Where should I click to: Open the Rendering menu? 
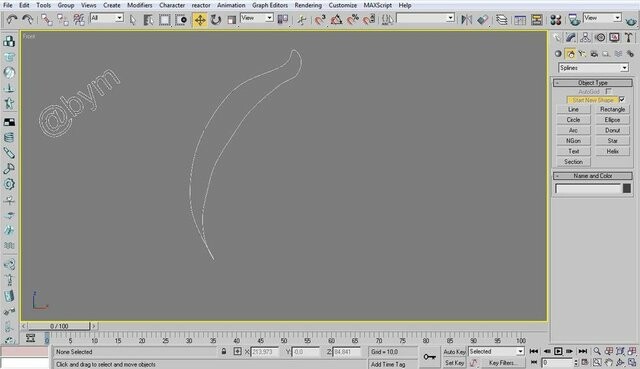click(x=308, y=5)
